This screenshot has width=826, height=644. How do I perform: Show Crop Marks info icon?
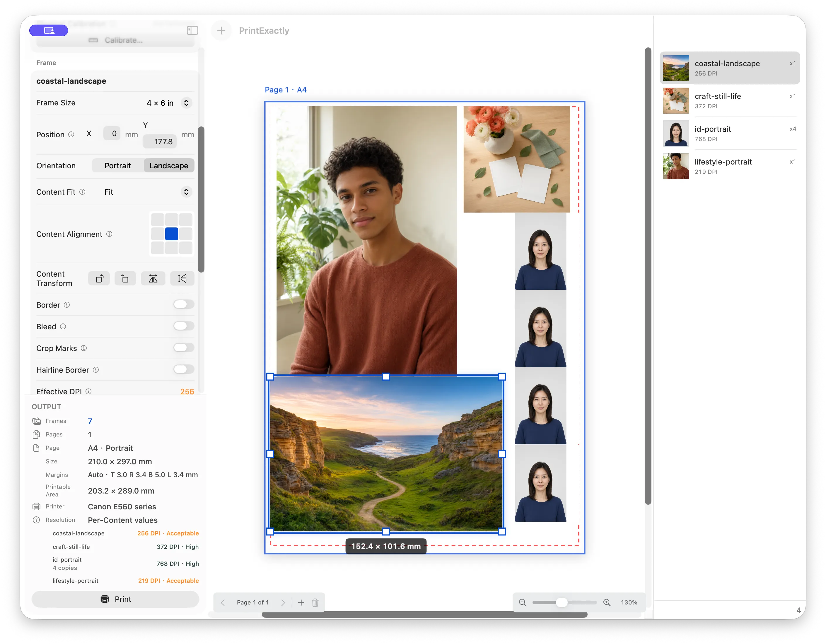tap(84, 348)
